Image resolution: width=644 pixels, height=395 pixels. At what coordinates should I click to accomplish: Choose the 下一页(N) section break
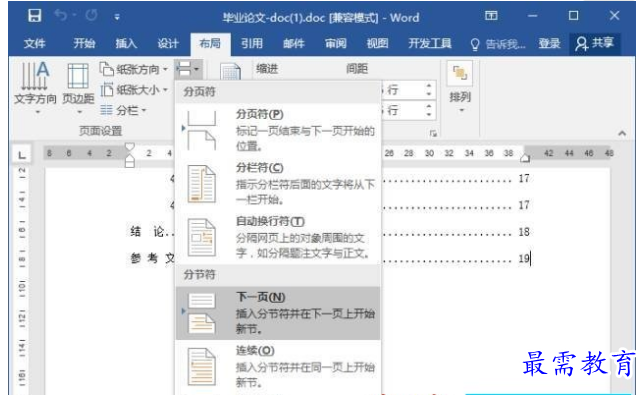click(278, 313)
